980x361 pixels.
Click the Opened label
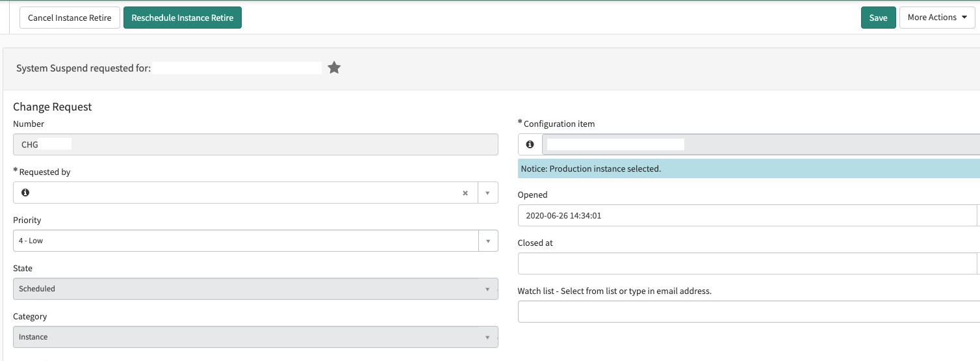click(533, 194)
